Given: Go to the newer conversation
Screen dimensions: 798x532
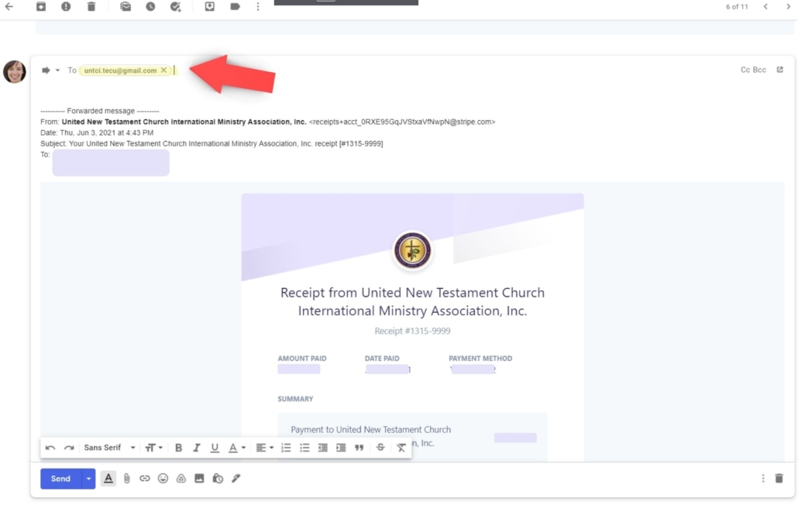Looking at the screenshot, I should click(x=765, y=7).
